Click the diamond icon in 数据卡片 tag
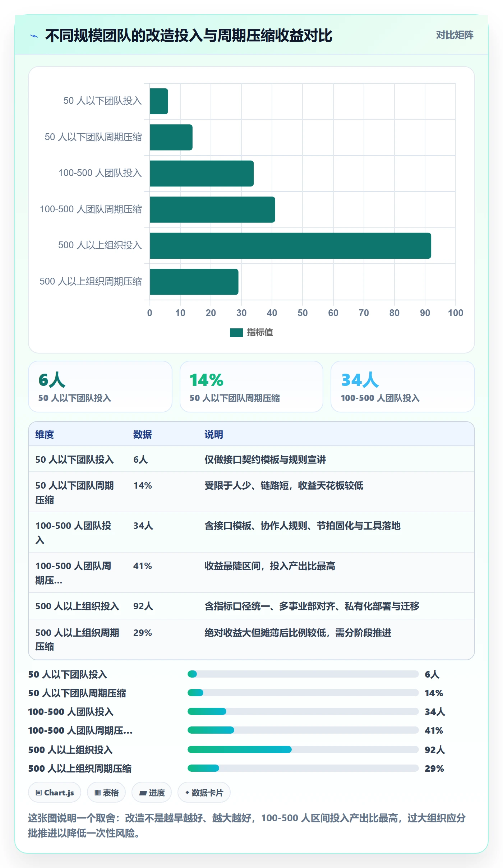The image size is (503, 868). (x=187, y=793)
